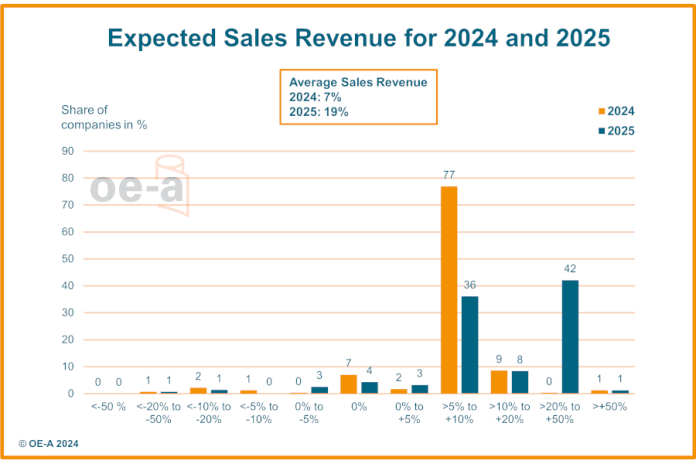Click the orange bar in the 0% category

click(349, 384)
